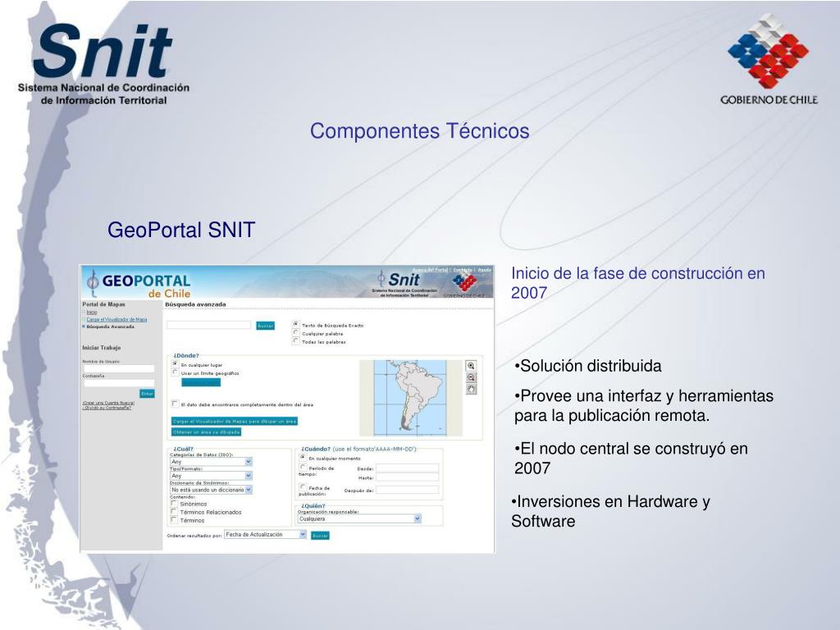The width and height of the screenshot is (840, 630).
Task: Click the large Snit slide logo
Action: [103, 64]
